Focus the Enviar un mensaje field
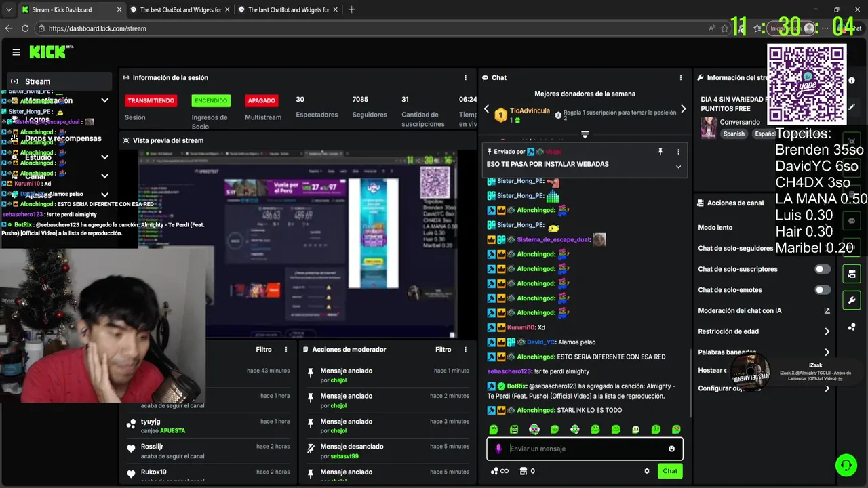Screen dimensions: 868x488 (x=585, y=449)
